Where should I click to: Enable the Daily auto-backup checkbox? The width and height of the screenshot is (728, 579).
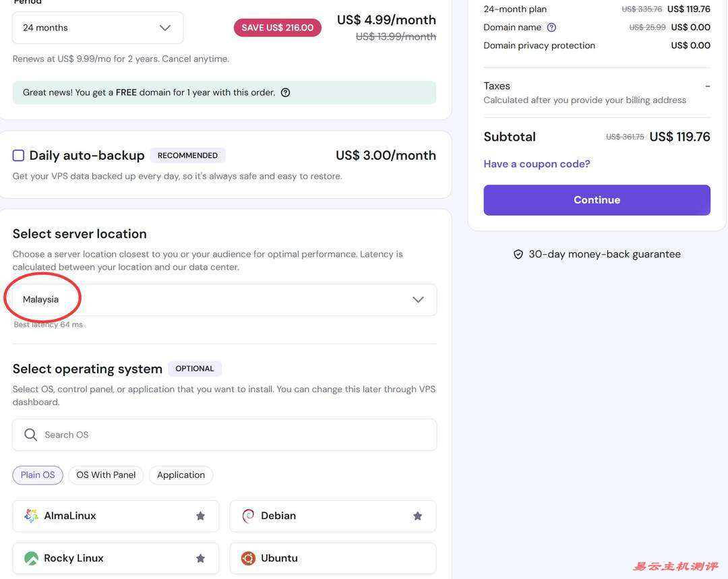(19, 156)
